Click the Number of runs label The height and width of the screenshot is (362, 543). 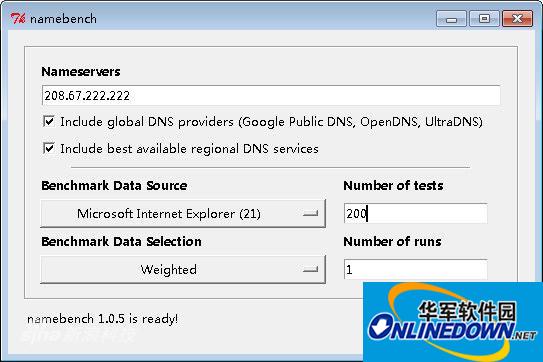point(392,241)
